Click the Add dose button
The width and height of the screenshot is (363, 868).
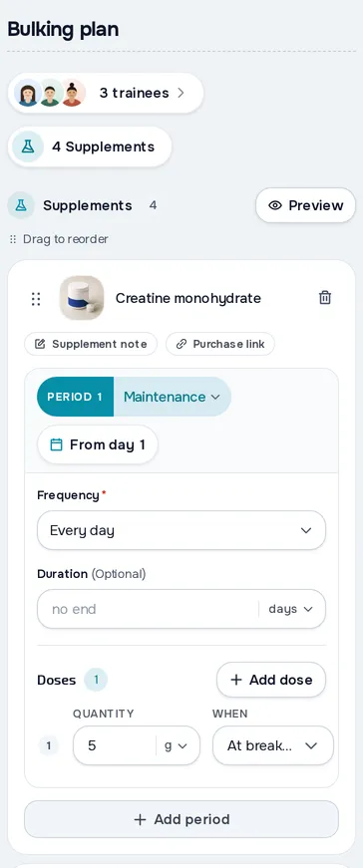pyautogui.click(x=271, y=680)
